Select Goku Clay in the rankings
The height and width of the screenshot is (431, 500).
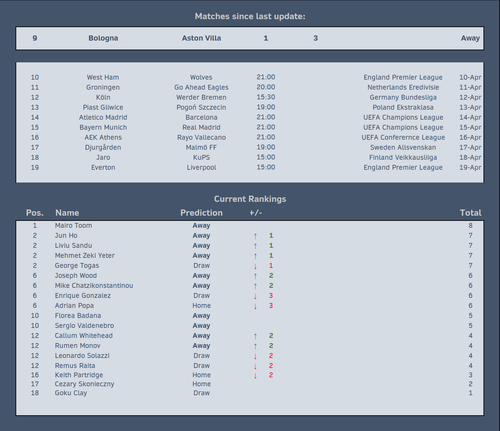coord(71,393)
